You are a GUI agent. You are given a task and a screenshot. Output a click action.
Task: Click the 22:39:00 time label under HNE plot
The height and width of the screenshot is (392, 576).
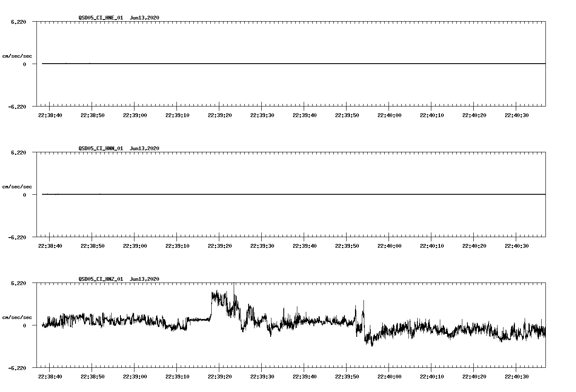tap(135, 115)
